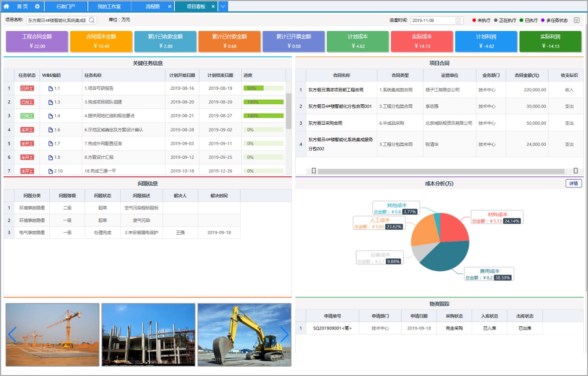Click the document icon for WBS 1.1
588x376 pixels.
tap(51, 88)
